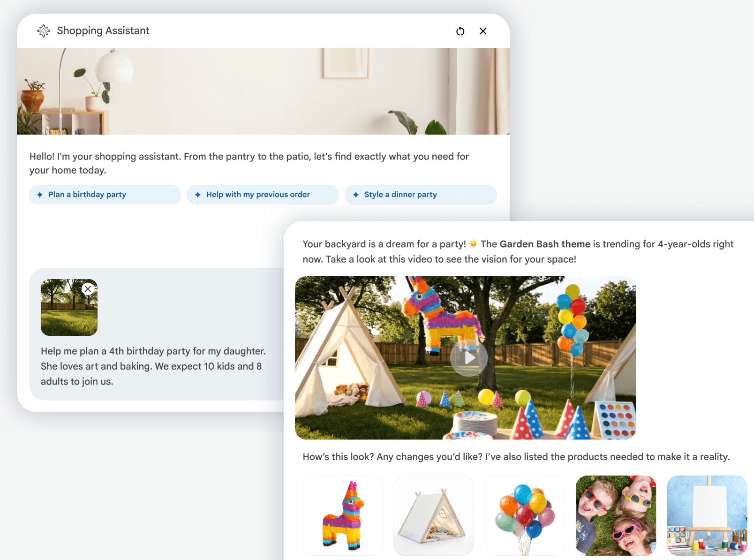The height and width of the screenshot is (560, 754).
Task: Select 'Help with my previous order' chip
Action: coord(263,195)
